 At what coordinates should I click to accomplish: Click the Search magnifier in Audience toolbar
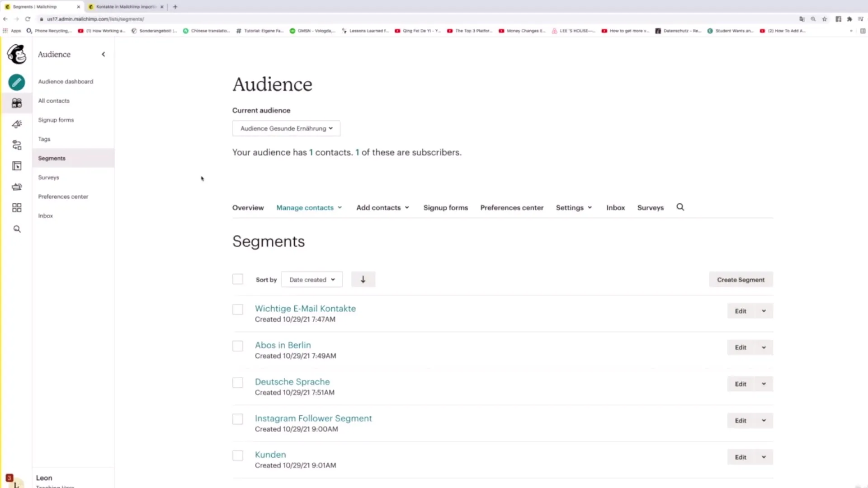pos(679,207)
